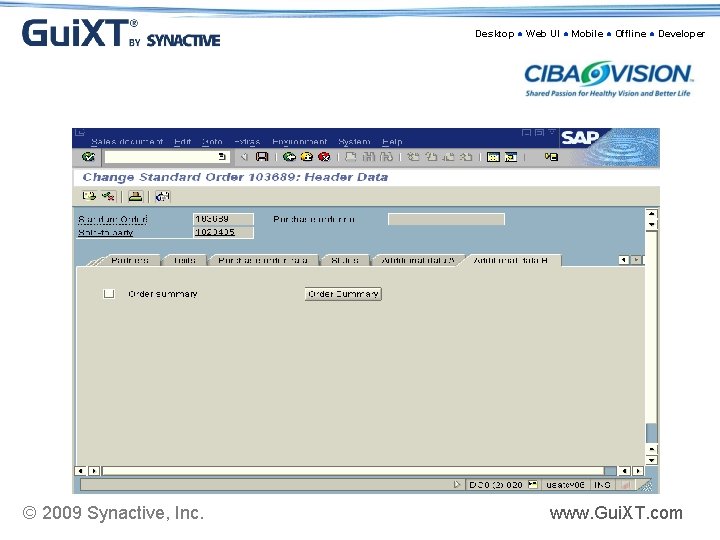Image resolution: width=720 pixels, height=540 pixels.
Task: Open the Sales document menu
Action: pyautogui.click(x=127, y=141)
